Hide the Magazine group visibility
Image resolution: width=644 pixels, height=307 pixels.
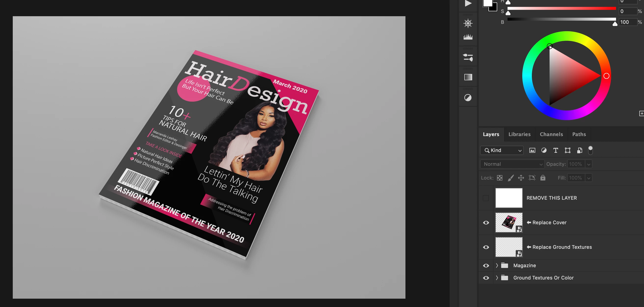(x=486, y=266)
